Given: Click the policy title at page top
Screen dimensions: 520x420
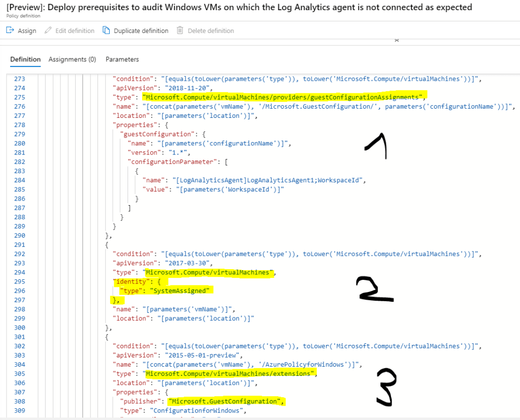Looking at the screenshot, I should [237, 7].
